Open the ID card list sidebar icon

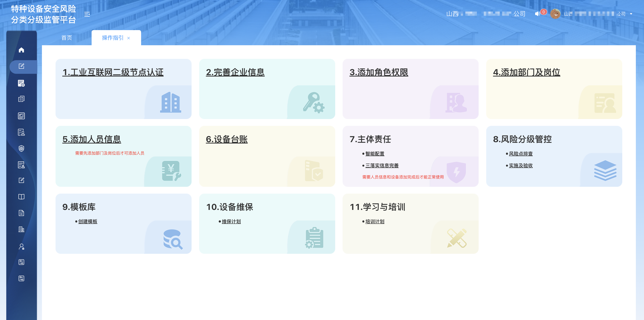point(22,116)
